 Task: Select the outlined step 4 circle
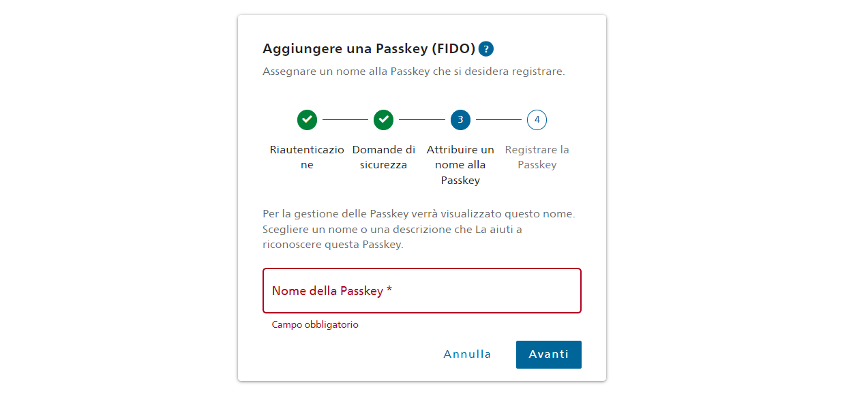[x=537, y=120]
